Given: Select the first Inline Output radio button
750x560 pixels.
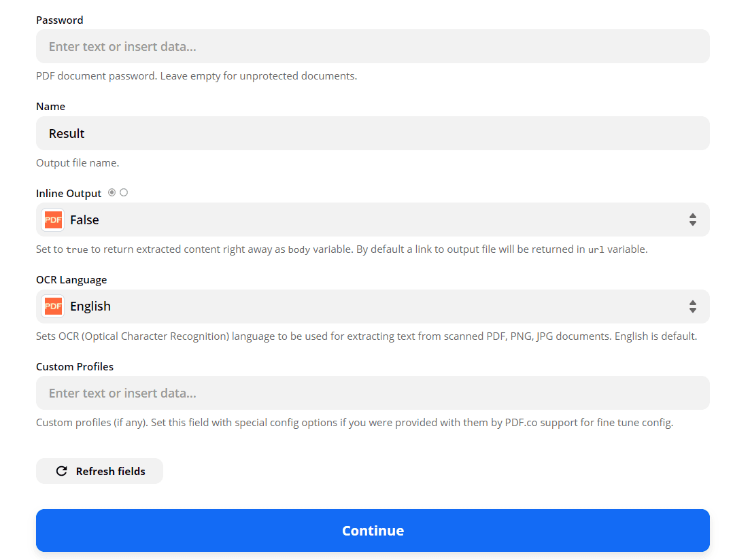Looking at the screenshot, I should [111, 192].
